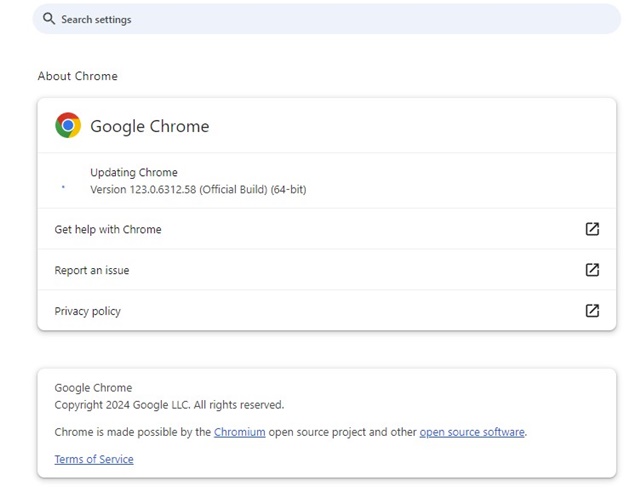The height and width of the screenshot is (503, 640).
Task: Open the Report an issue row
Action: click(x=92, y=270)
